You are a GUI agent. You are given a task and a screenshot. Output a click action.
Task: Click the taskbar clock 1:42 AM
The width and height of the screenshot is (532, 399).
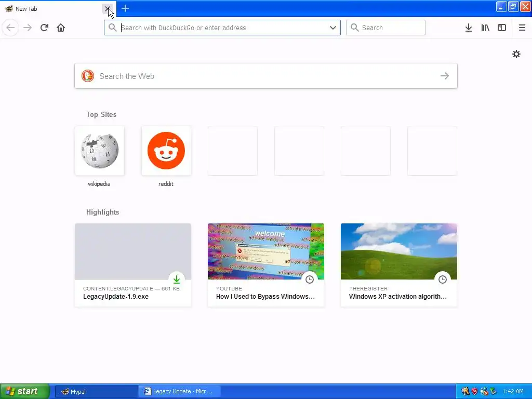pos(513,391)
